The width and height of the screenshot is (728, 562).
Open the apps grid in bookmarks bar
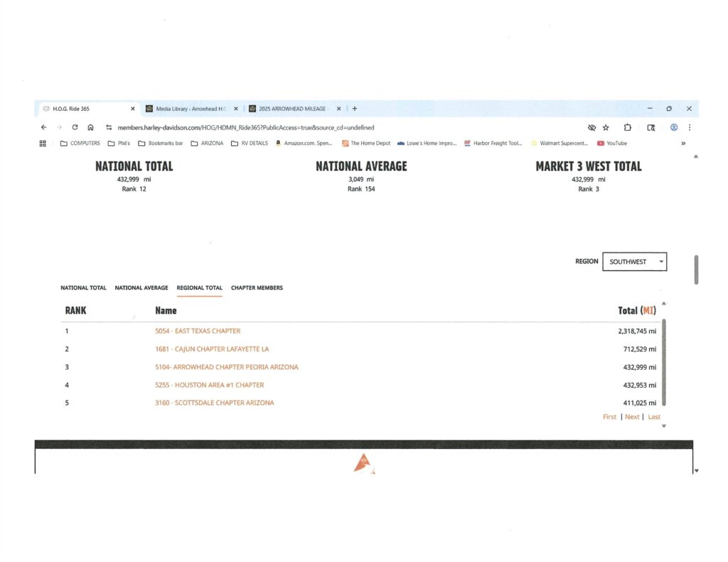point(43,144)
